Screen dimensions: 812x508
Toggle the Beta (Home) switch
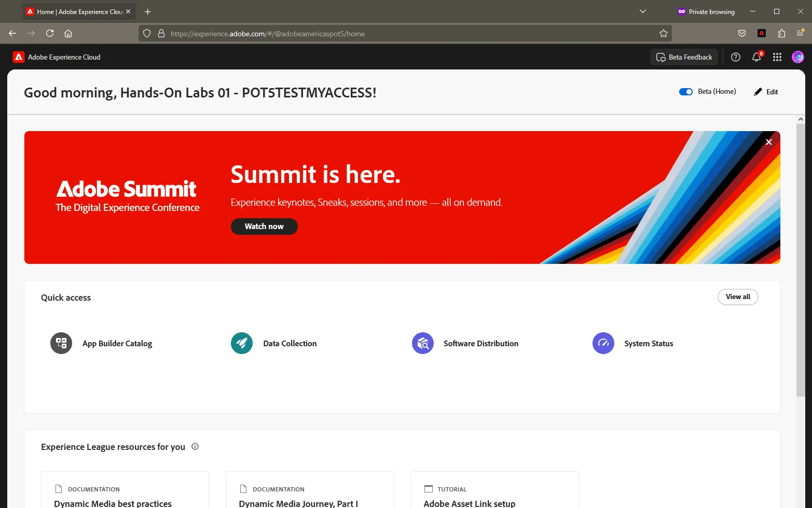pyautogui.click(x=686, y=92)
